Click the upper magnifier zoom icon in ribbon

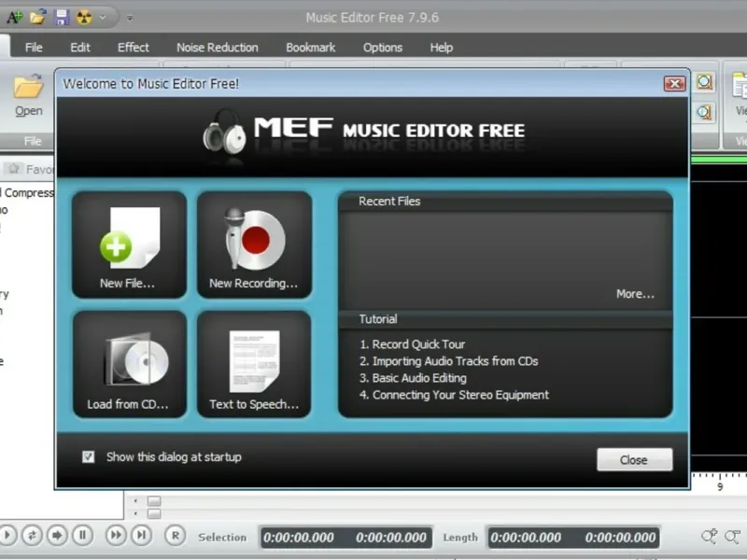(x=705, y=82)
